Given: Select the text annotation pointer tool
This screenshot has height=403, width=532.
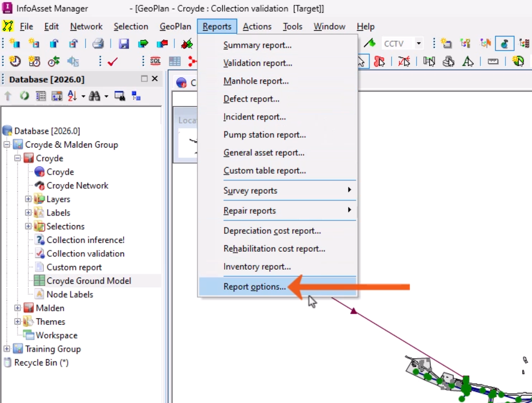Looking at the screenshot, I should click(x=468, y=61).
